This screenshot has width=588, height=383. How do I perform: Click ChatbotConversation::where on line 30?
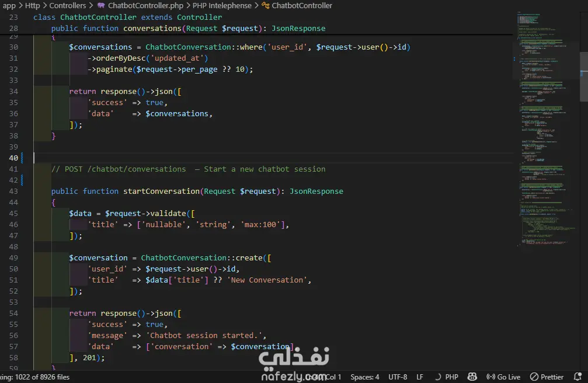coord(204,47)
